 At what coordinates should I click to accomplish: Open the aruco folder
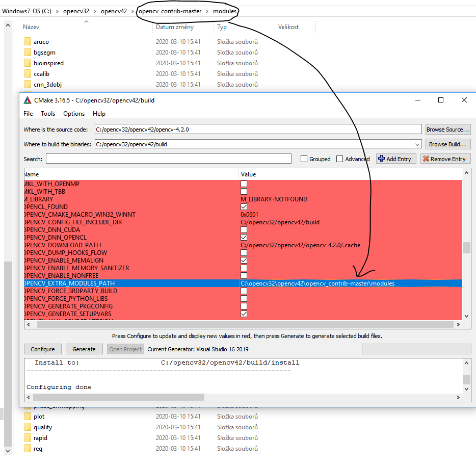click(41, 41)
